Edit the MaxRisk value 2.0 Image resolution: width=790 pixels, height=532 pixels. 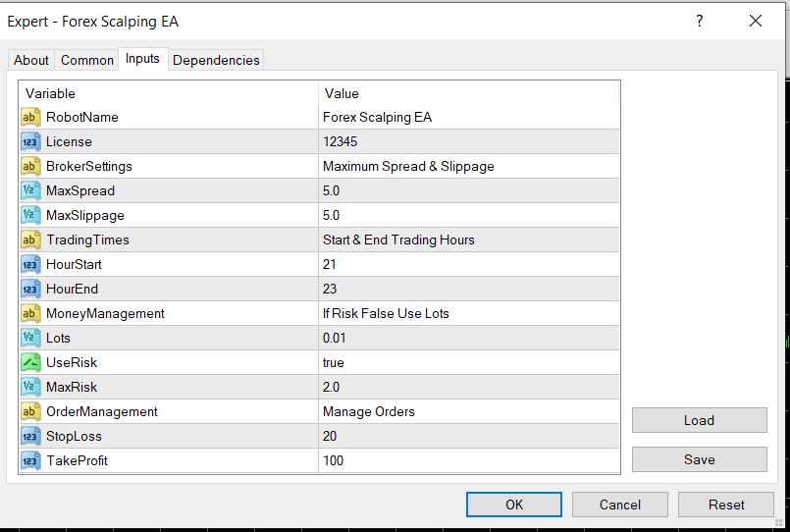click(x=468, y=387)
